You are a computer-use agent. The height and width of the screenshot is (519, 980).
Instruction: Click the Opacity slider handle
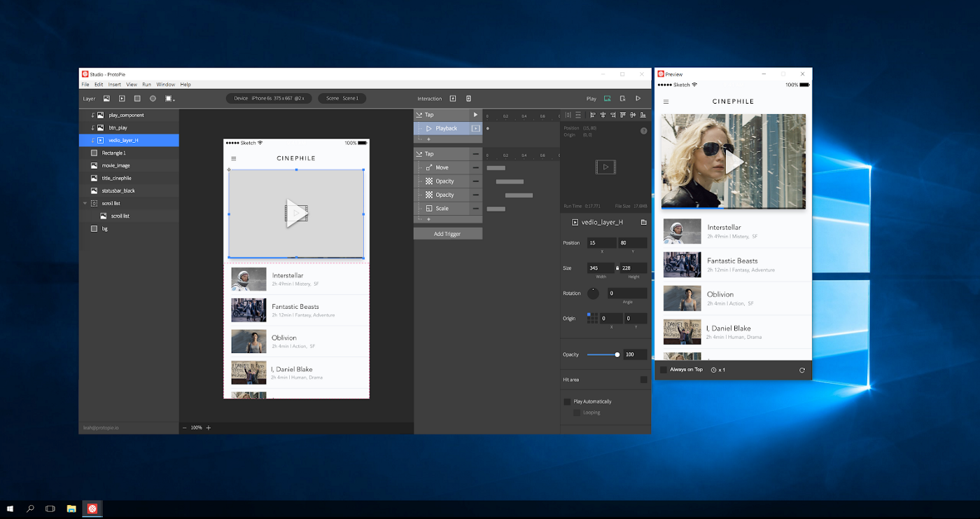click(x=617, y=354)
